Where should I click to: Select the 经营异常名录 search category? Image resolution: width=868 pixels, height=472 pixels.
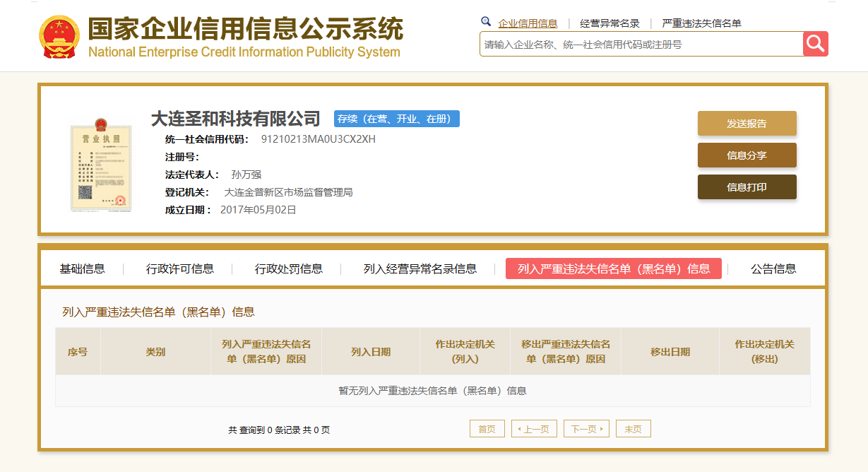pyautogui.click(x=610, y=23)
